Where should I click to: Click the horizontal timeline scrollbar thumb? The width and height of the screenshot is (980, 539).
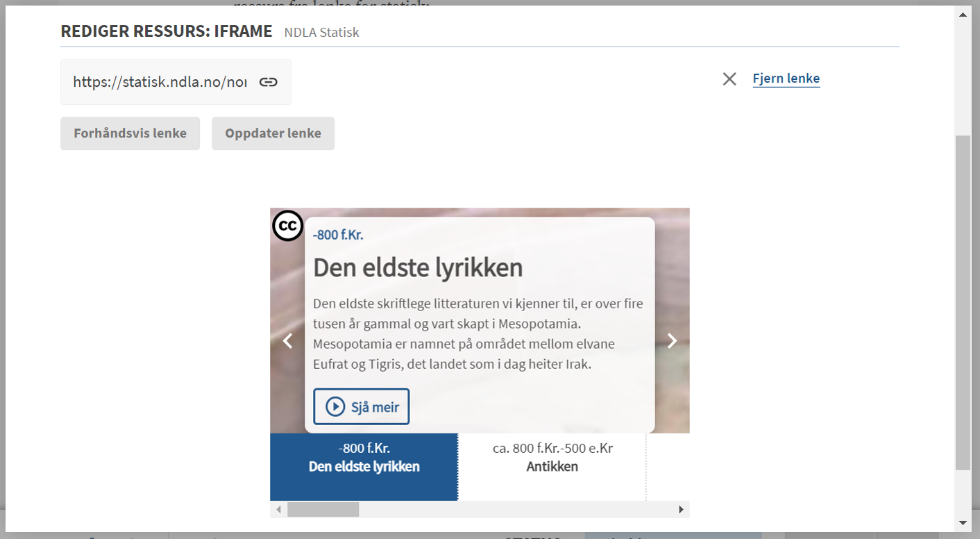(323, 509)
